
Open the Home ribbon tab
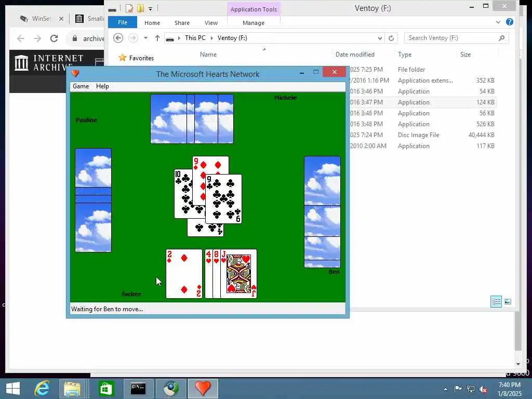click(x=152, y=23)
